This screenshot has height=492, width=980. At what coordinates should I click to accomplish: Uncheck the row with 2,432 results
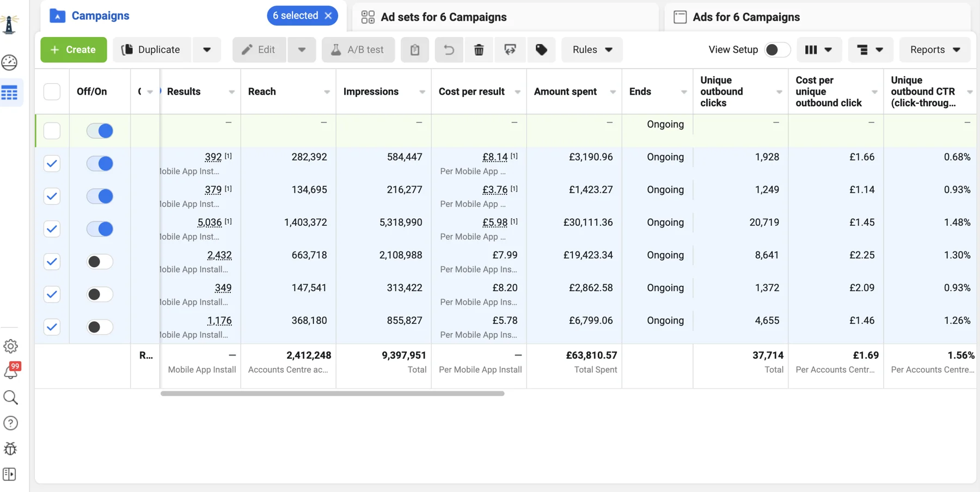(52, 262)
